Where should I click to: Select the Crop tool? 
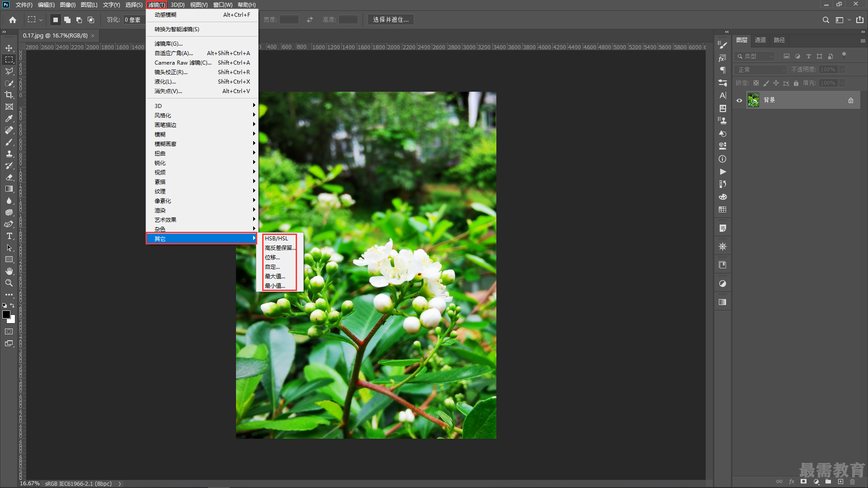point(9,95)
